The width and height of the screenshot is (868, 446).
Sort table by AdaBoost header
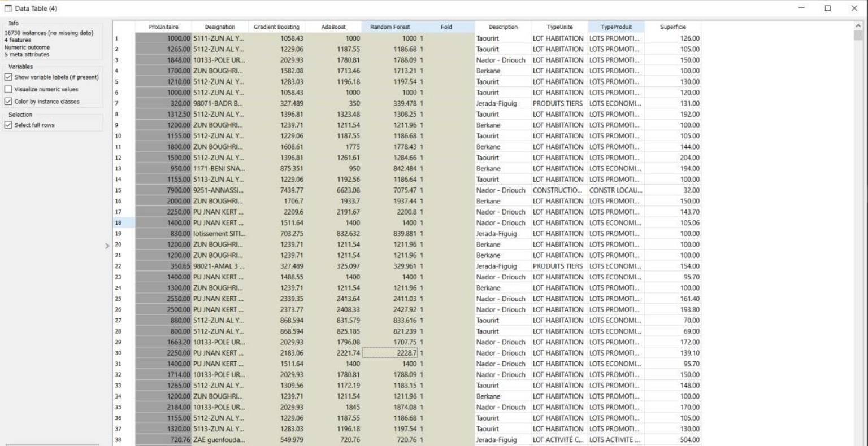(x=333, y=27)
